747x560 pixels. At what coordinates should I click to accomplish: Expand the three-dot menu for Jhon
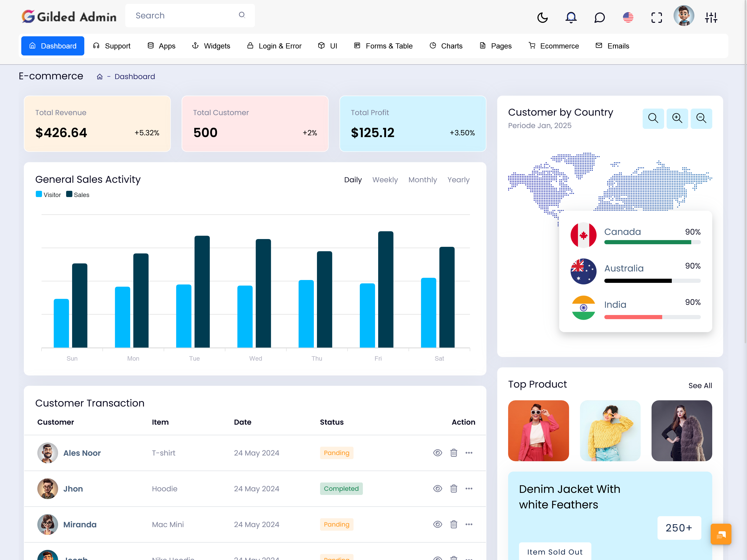pyautogui.click(x=469, y=489)
